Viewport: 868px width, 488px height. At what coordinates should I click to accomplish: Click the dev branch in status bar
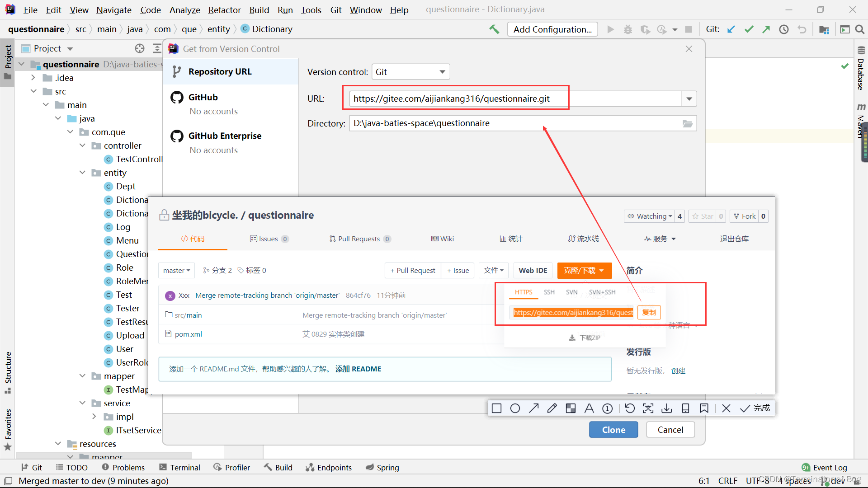[833, 481]
